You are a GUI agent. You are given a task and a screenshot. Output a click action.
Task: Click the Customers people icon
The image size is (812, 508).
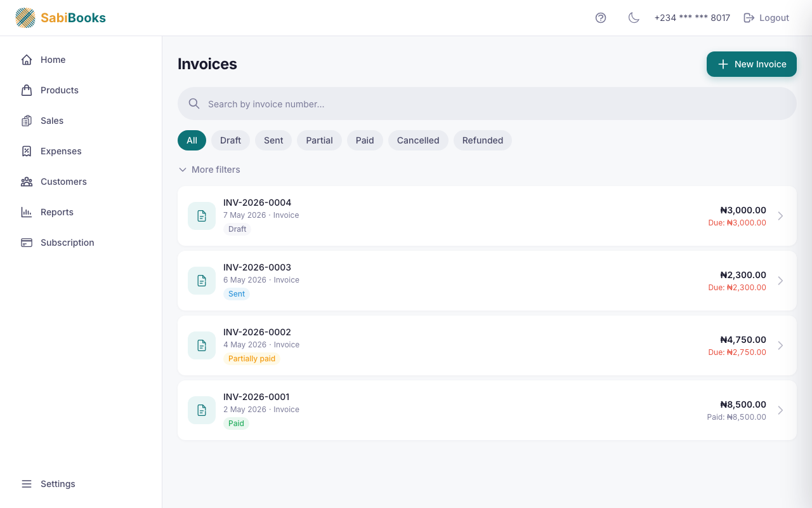(27, 182)
